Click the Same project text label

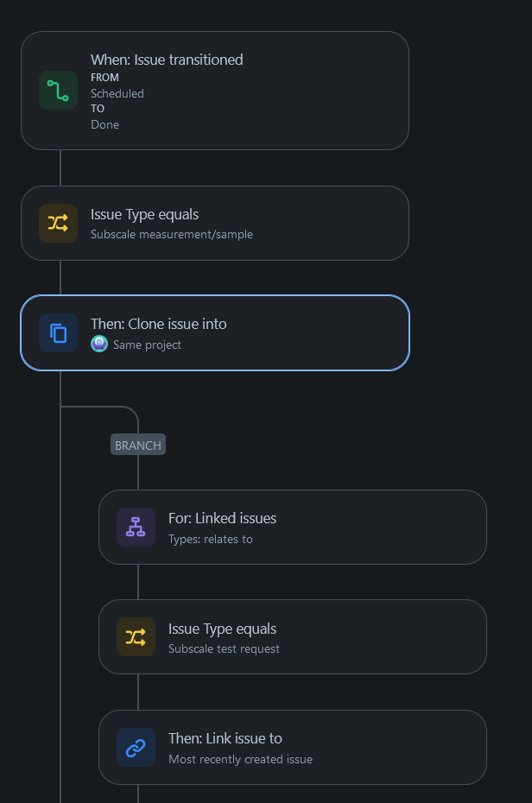[148, 344]
